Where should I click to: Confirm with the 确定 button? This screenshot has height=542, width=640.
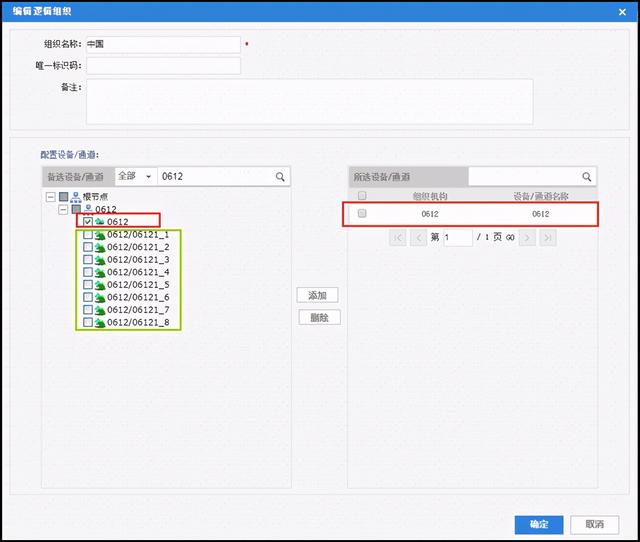(x=539, y=524)
